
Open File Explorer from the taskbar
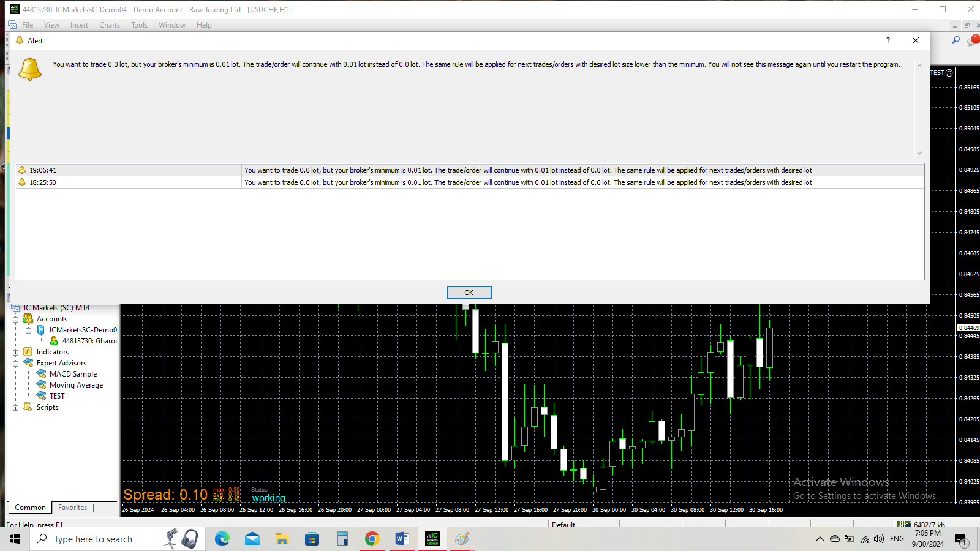coord(282,539)
